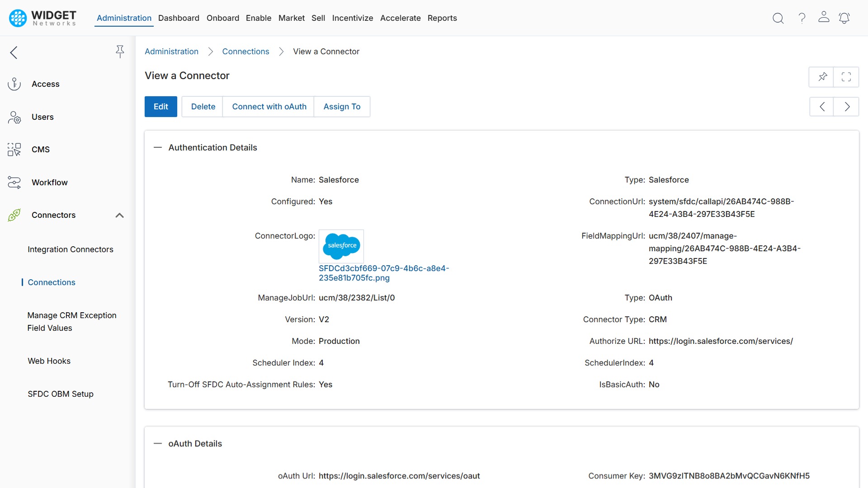Image resolution: width=868 pixels, height=488 pixels.
Task: Pin this page with the pin icon
Action: tap(822, 77)
